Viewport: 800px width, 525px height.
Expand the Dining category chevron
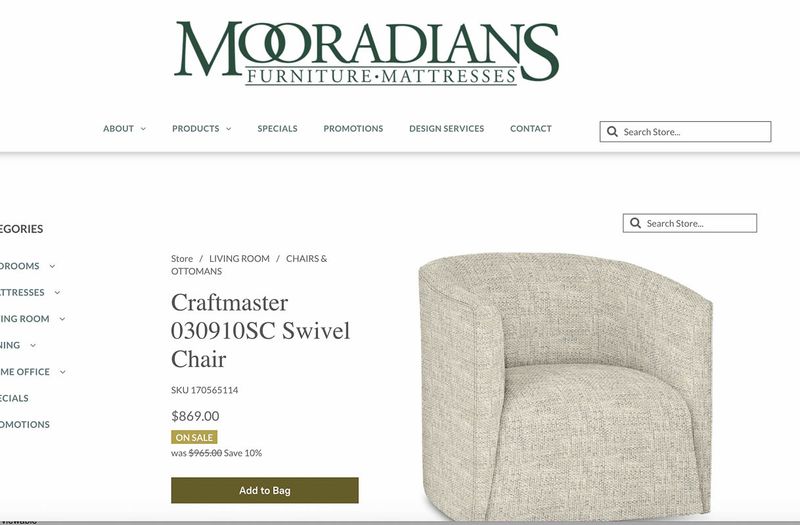tap(33, 345)
